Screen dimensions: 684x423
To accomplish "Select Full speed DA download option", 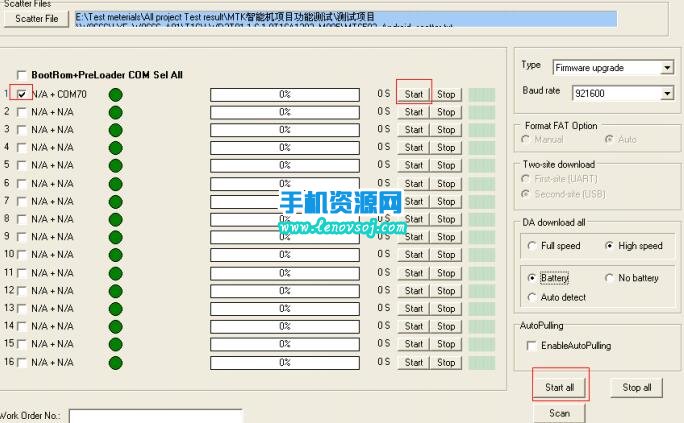I will [x=532, y=246].
